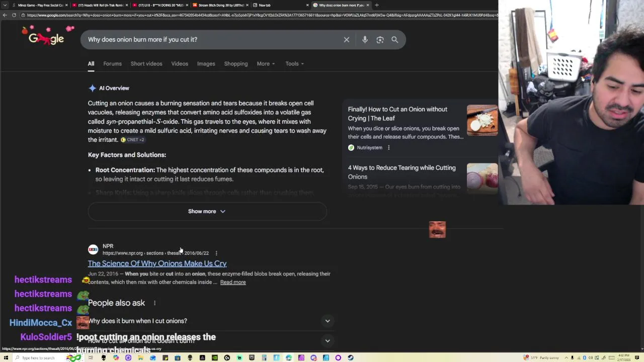
Task: Select the All results tab
Action: [91, 64]
